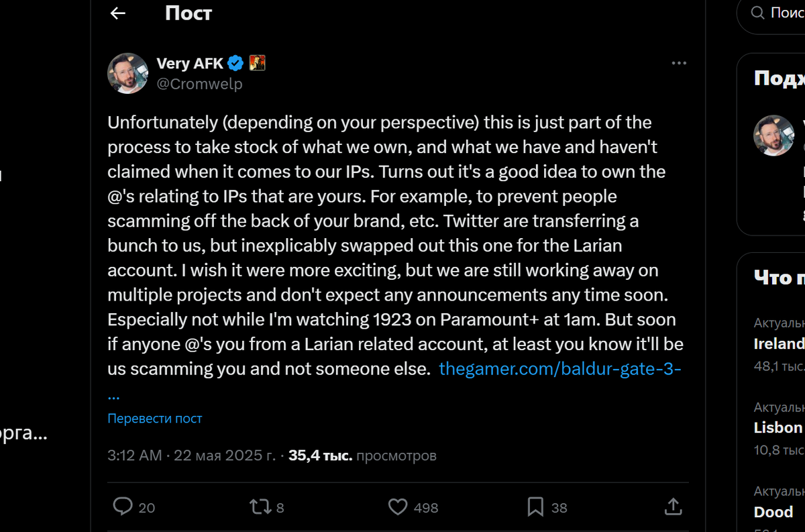Click the blue verified checkmark badge
Screen dimensions: 805x532
click(x=235, y=64)
